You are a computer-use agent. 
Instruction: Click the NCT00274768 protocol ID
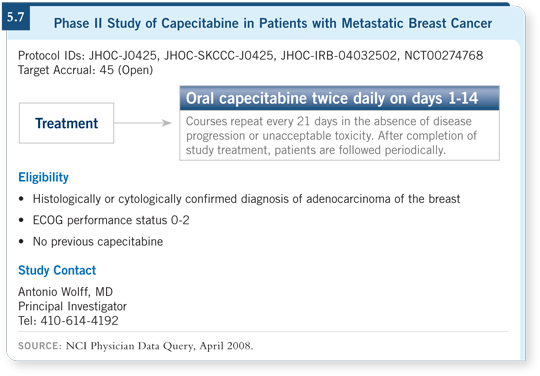coord(444,55)
